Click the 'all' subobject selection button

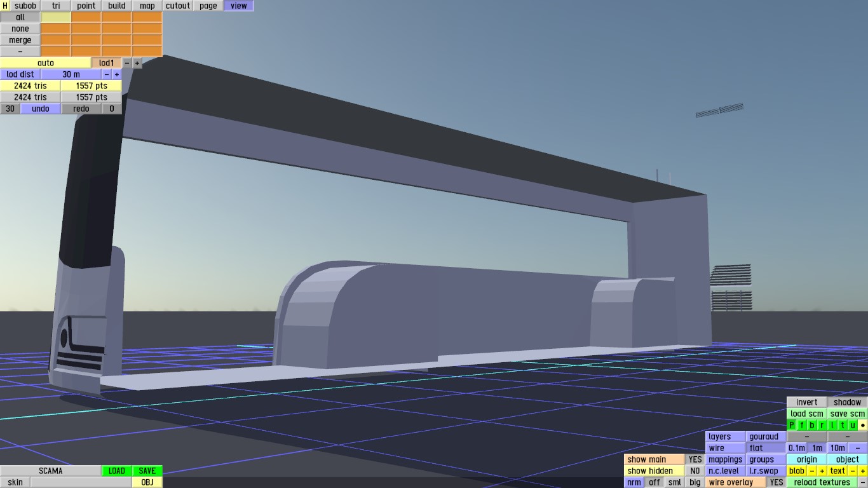pyautogui.click(x=20, y=17)
